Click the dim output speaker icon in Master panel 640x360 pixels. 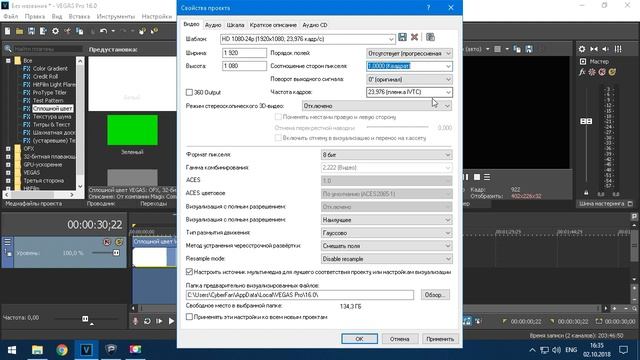606,49
